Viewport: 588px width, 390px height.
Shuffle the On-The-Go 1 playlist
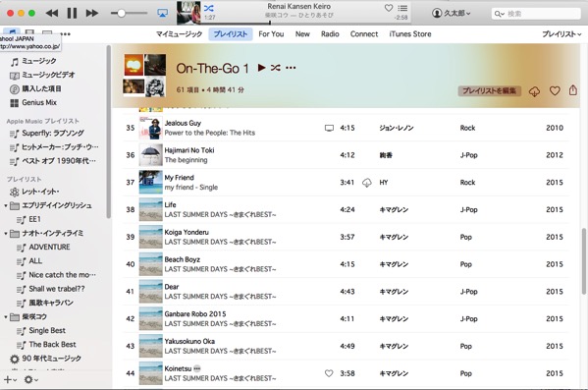point(276,68)
